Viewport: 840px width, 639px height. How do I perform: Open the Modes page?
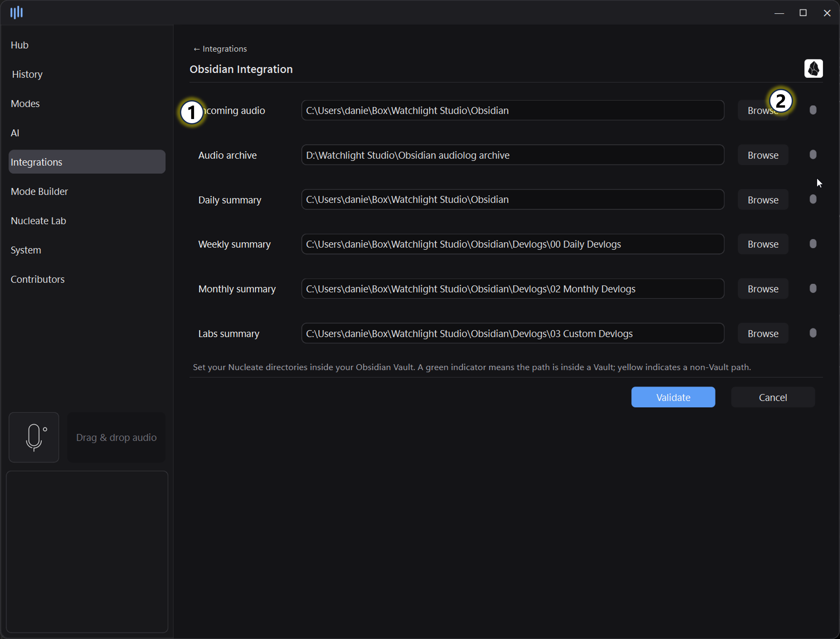click(x=87, y=104)
